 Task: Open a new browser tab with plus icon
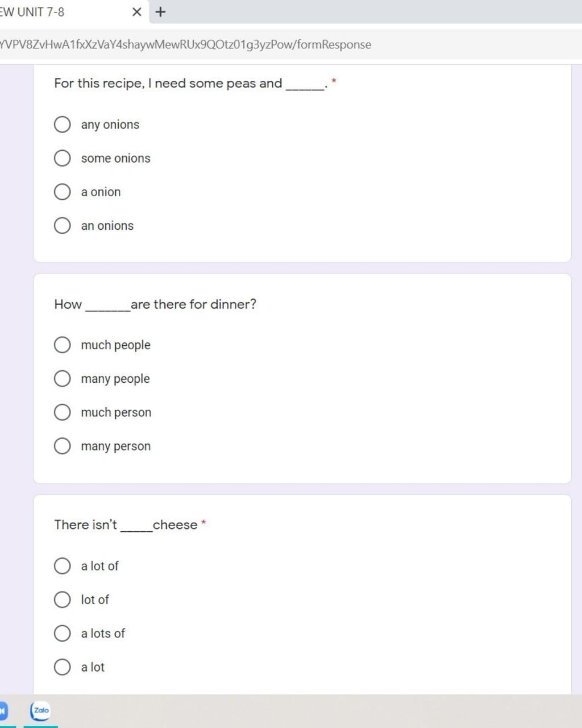click(161, 12)
